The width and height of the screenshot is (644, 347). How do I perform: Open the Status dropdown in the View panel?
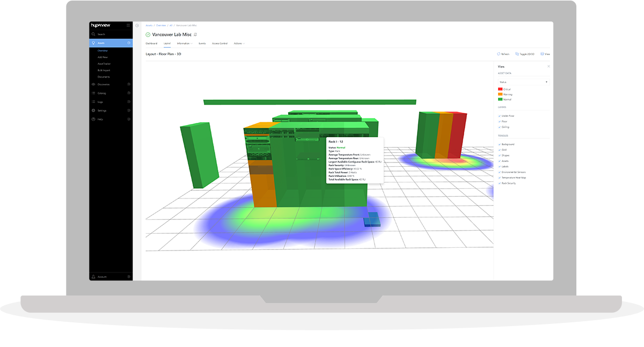pos(525,82)
